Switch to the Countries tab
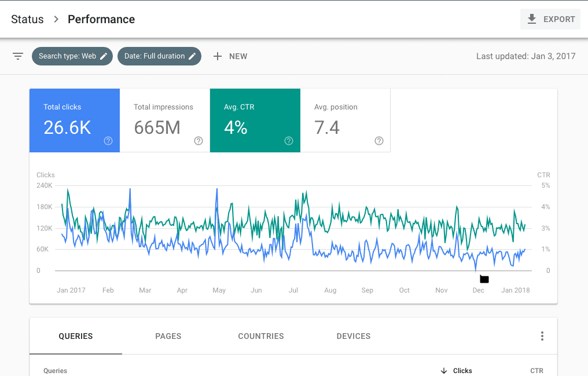588x376 pixels. 261,336
